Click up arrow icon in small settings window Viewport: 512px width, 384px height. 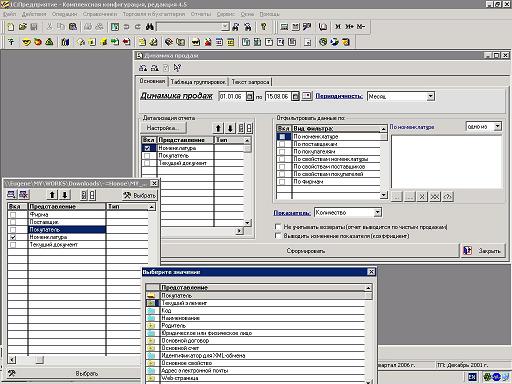52,195
